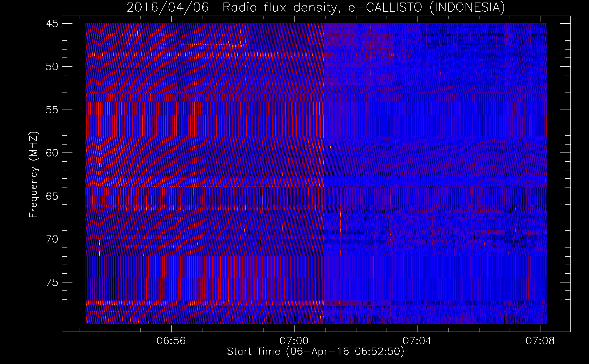Click the 55 frequency tick label
Screen dimensions: 589x364
pos(52,110)
